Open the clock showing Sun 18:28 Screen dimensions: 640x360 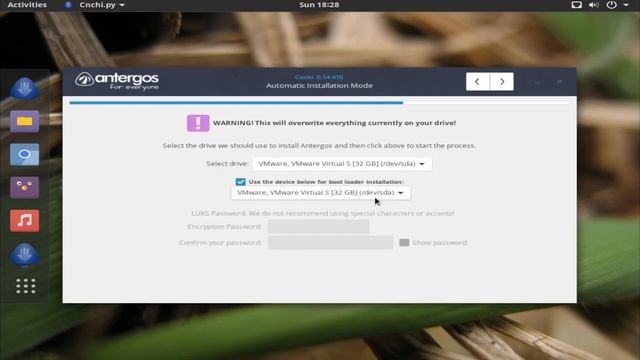tap(319, 5)
